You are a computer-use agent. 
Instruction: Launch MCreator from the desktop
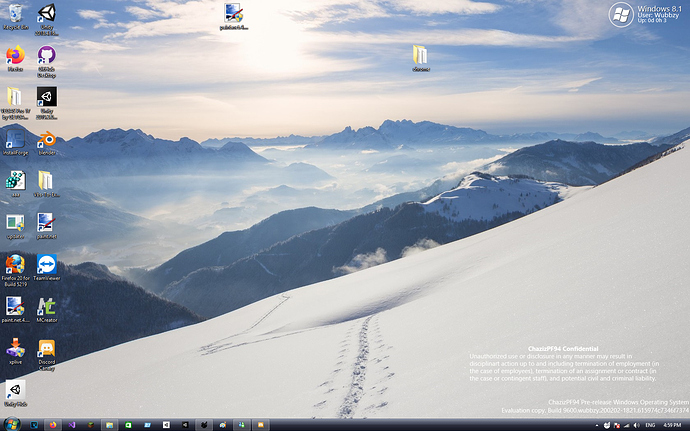click(x=47, y=310)
